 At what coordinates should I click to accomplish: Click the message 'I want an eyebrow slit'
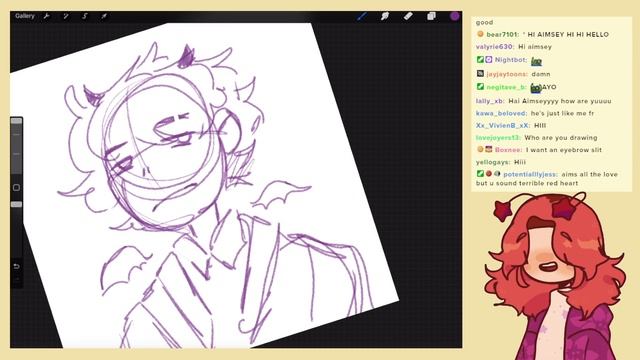[564, 150]
